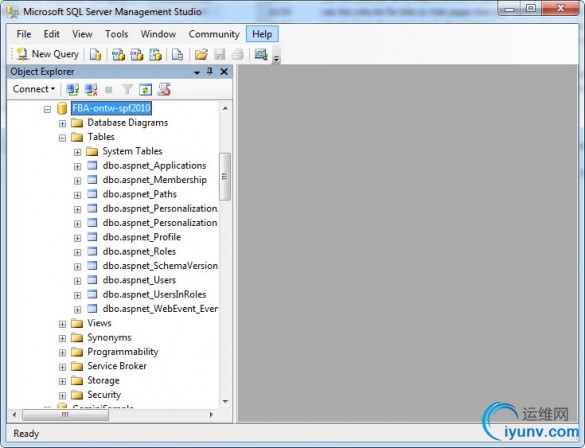
Task: Expand the Security folder
Action: [62, 396]
